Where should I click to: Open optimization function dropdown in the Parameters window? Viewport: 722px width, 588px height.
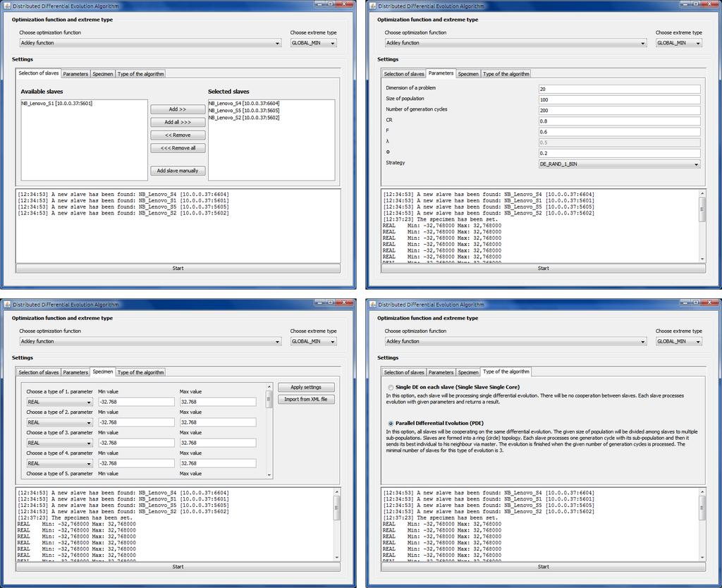coord(515,43)
